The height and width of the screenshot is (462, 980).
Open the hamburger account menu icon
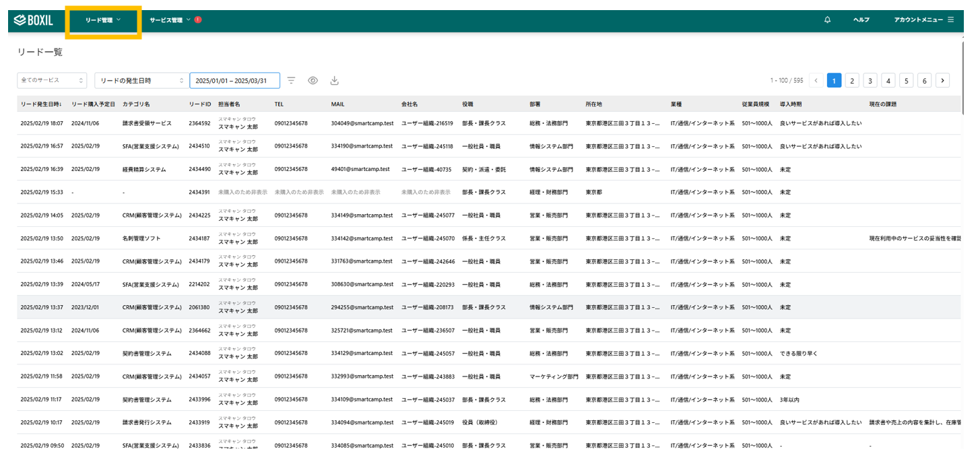coord(950,20)
